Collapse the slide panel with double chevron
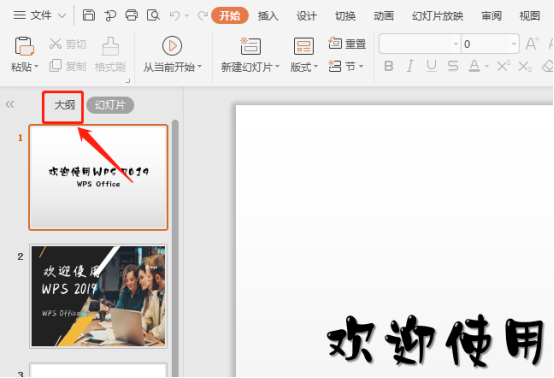This screenshot has height=378, width=554. (x=10, y=104)
